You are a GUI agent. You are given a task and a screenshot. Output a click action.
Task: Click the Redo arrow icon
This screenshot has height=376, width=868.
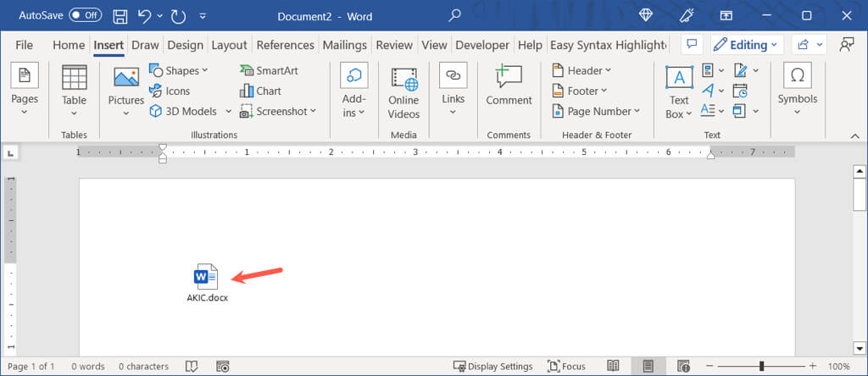point(178,16)
